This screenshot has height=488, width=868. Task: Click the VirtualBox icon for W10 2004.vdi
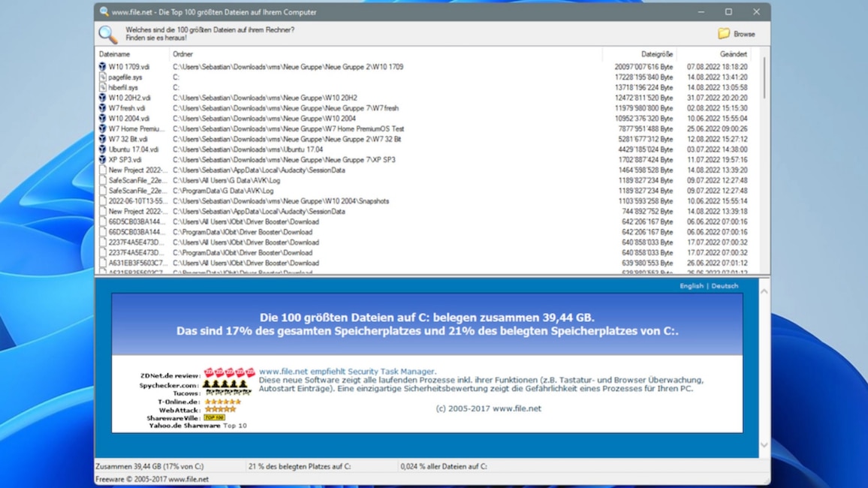click(x=102, y=119)
